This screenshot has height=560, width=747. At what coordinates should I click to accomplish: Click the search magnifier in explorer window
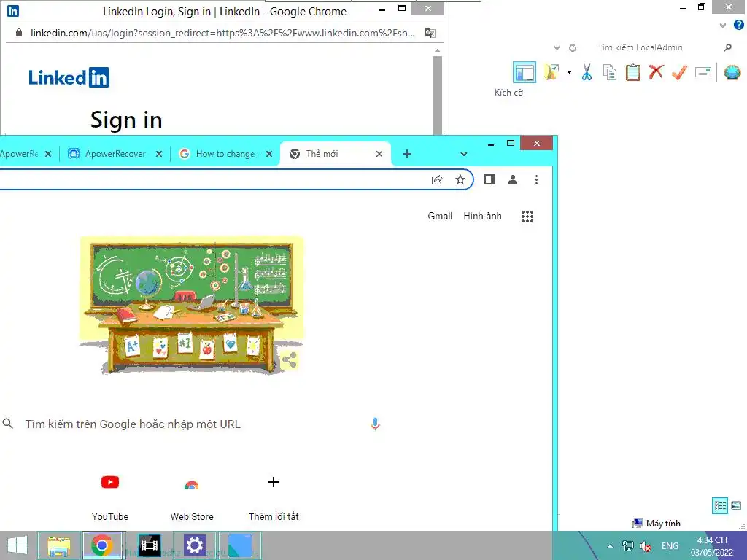(x=727, y=47)
